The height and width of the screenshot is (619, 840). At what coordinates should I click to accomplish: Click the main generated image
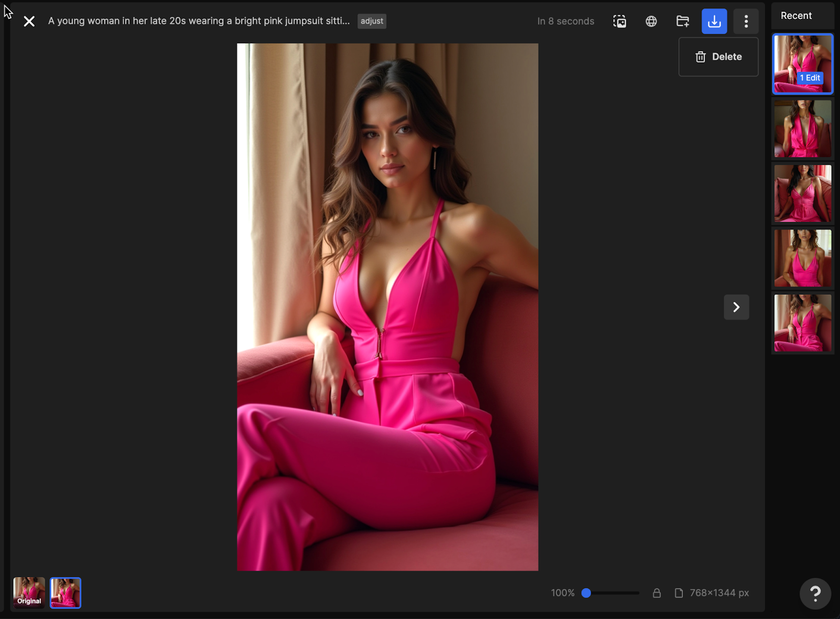(x=387, y=307)
